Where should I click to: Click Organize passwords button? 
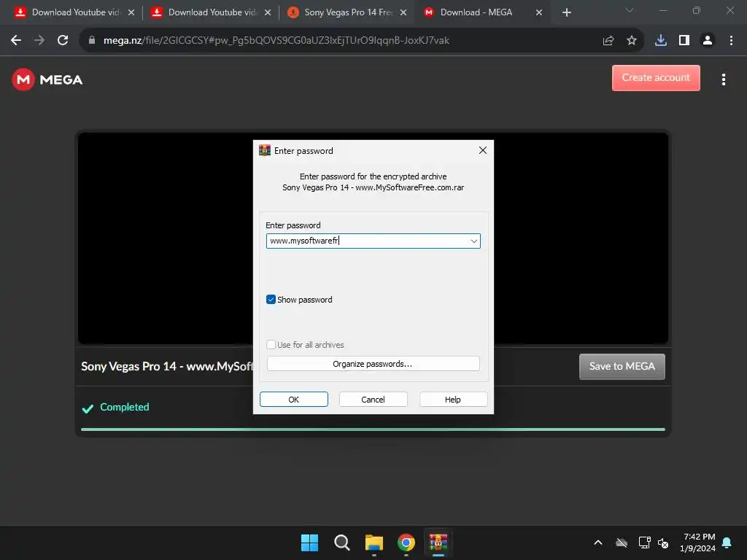coord(373,364)
